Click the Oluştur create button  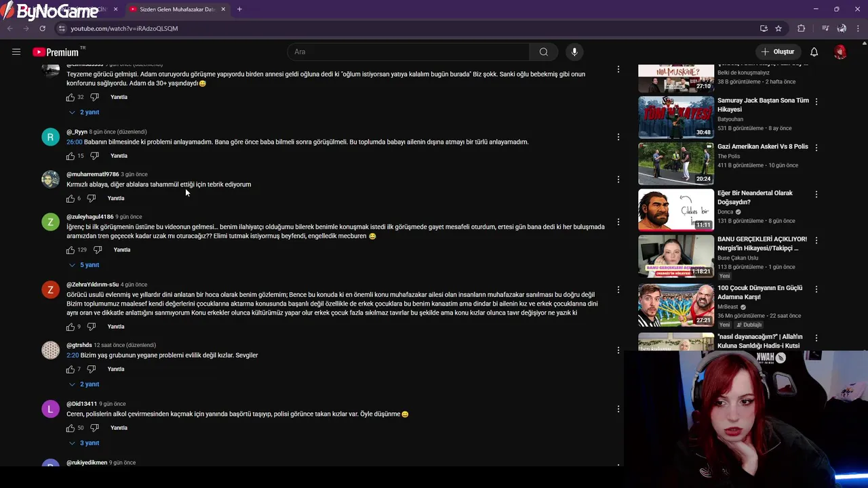tap(777, 52)
